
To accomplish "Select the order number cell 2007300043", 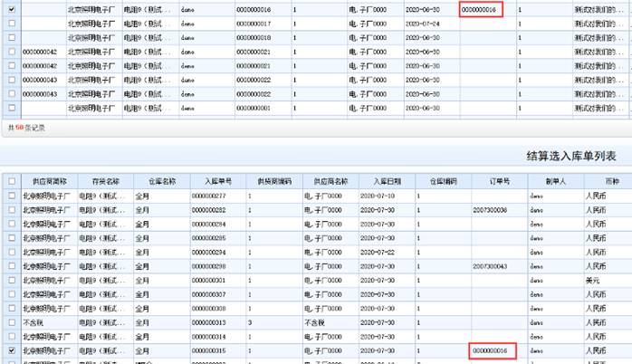I will tap(490, 266).
